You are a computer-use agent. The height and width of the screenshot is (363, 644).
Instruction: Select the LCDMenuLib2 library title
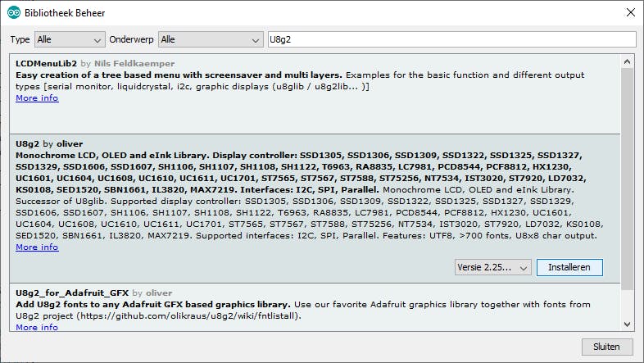[47, 63]
